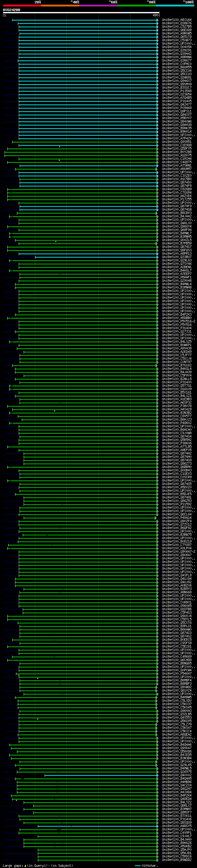Select the UniRef100_P31406 label

[x=177, y=819]
